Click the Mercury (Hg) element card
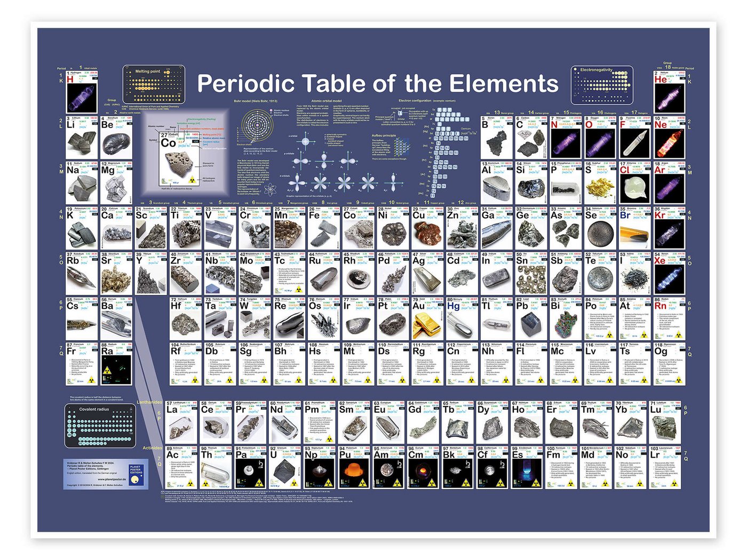 pos(462,318)
